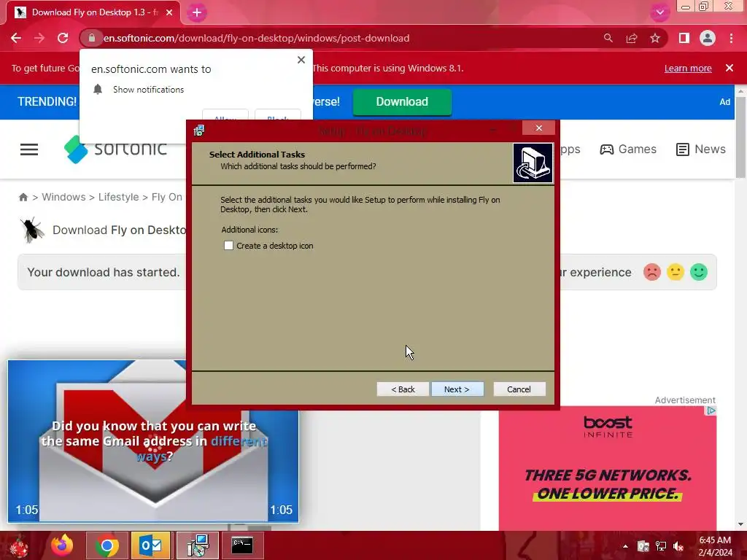Click the home breadcrumb icon
The image size is (747, 560).
tap(23, 197)
